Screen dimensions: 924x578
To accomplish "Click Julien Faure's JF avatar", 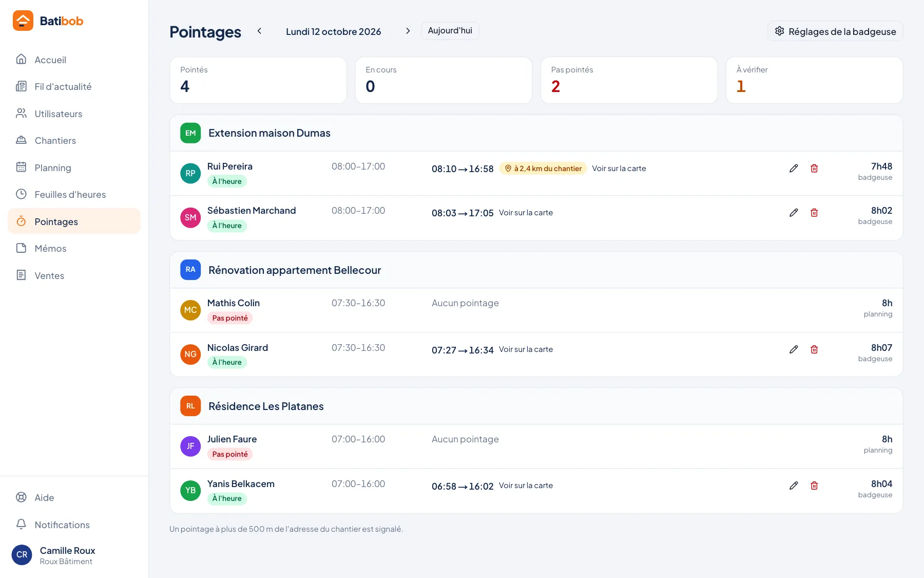I will tap(190, 446).
